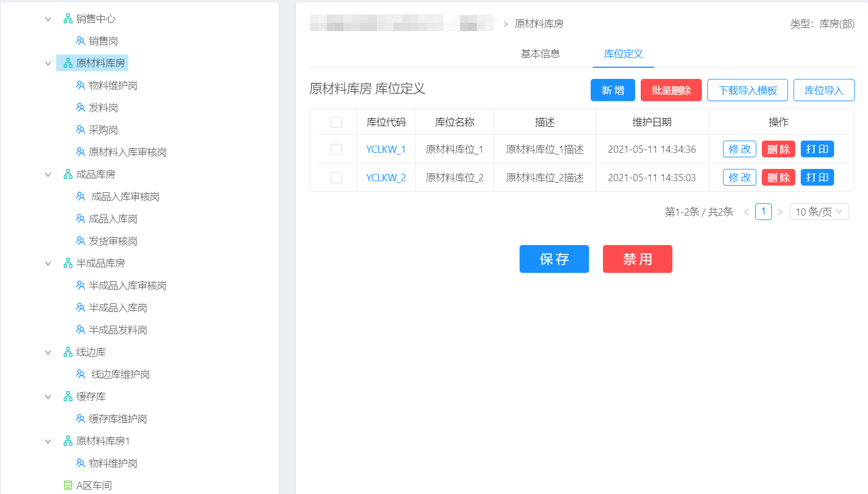Click 打印 for row YCLKW_2
The width and height of the screenshot is (868, 494).
point(817,177)
